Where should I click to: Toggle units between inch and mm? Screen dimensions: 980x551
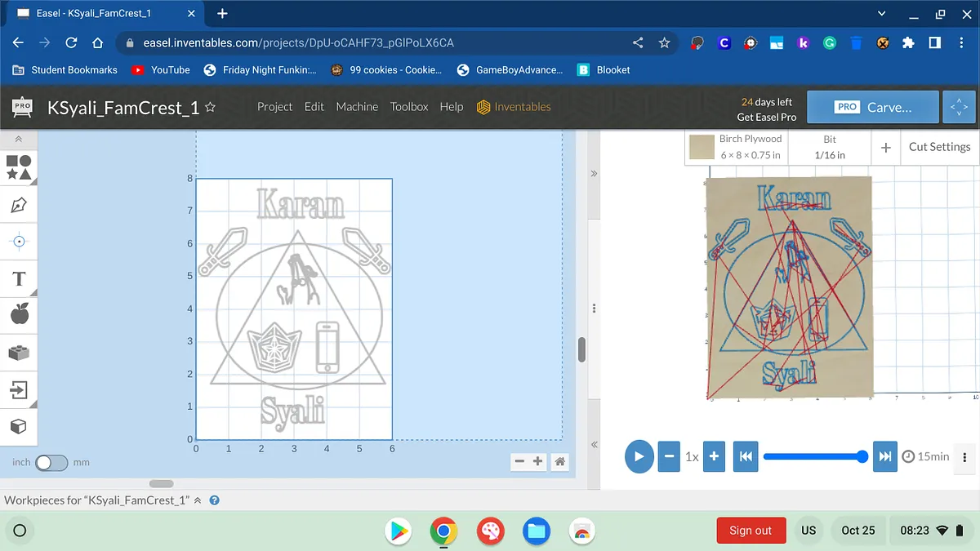click(x=51, y=463)
